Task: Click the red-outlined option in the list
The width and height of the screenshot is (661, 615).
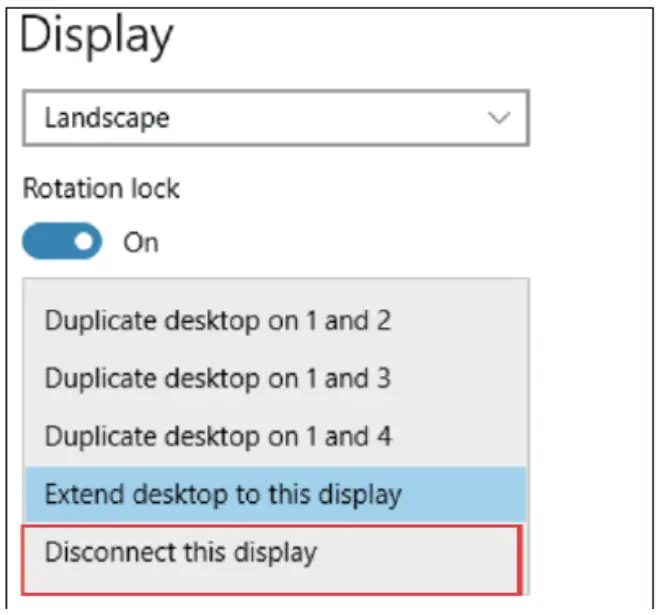Action: [272, 557]
